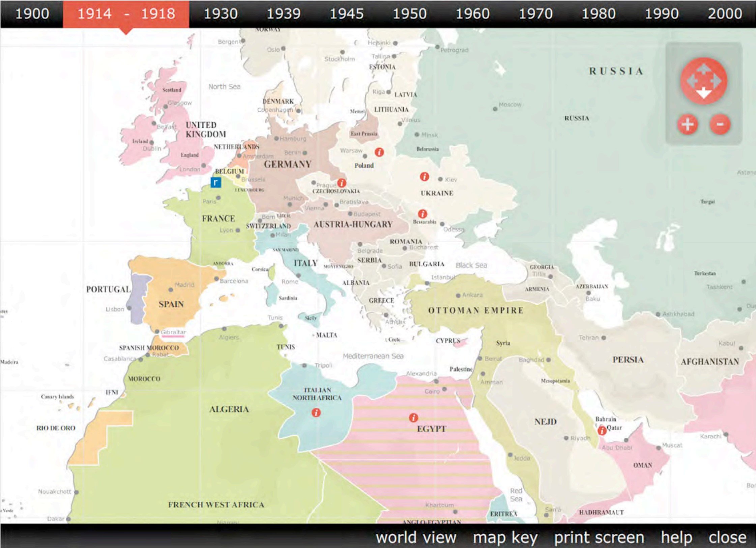Click the print screen option
Viewport: 756px width, 548px height.
point(599,537)
